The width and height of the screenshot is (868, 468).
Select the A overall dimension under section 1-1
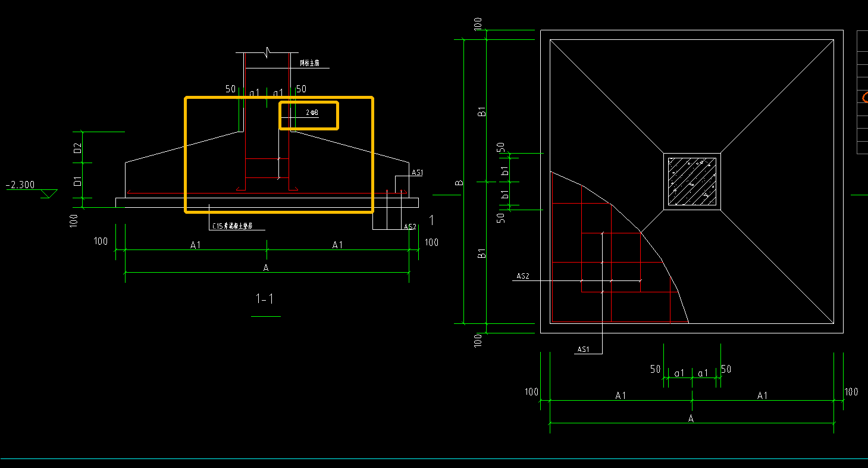tap(266, 268)
